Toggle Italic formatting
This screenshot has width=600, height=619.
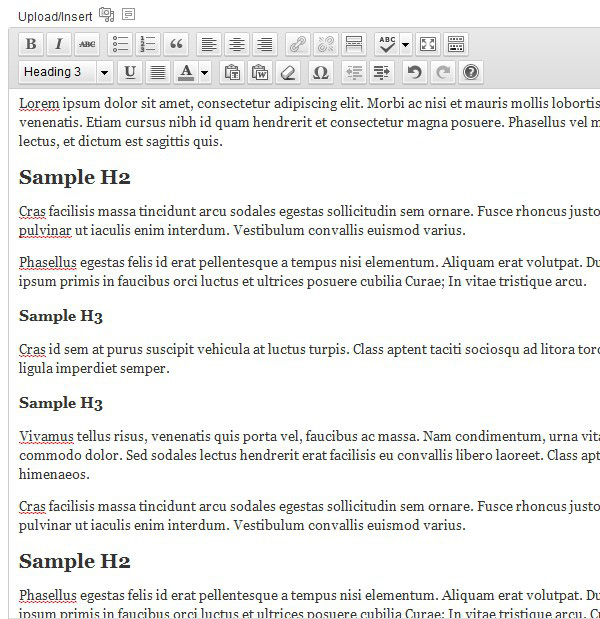click(59, 44)
